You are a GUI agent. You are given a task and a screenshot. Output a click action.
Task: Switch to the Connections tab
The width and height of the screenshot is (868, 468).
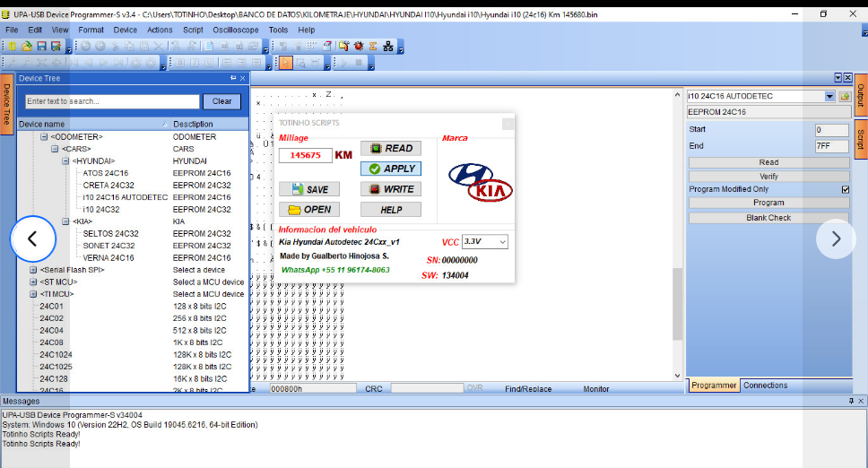point(766,386)
